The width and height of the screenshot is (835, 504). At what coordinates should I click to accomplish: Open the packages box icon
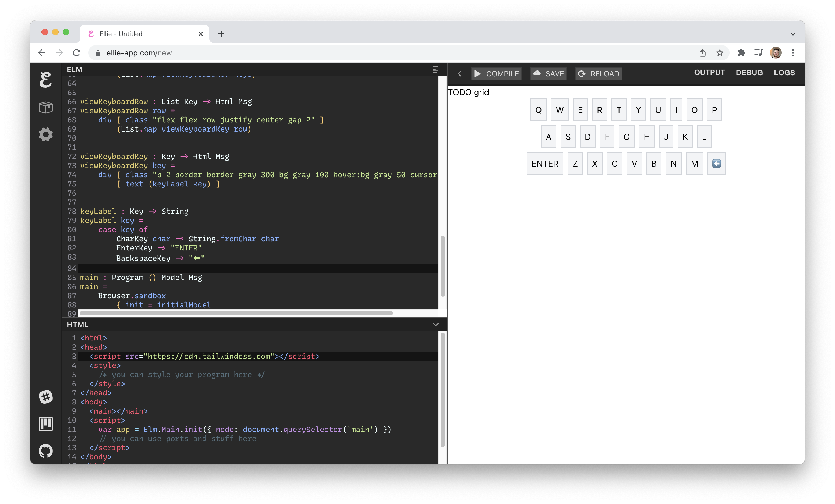click(45, 107)
